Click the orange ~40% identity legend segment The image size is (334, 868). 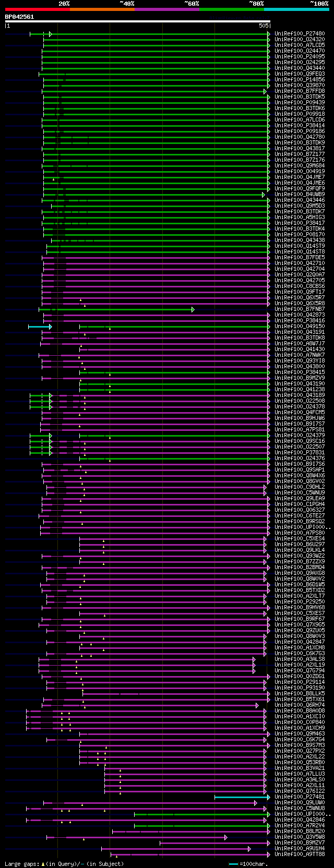point(102,9)
